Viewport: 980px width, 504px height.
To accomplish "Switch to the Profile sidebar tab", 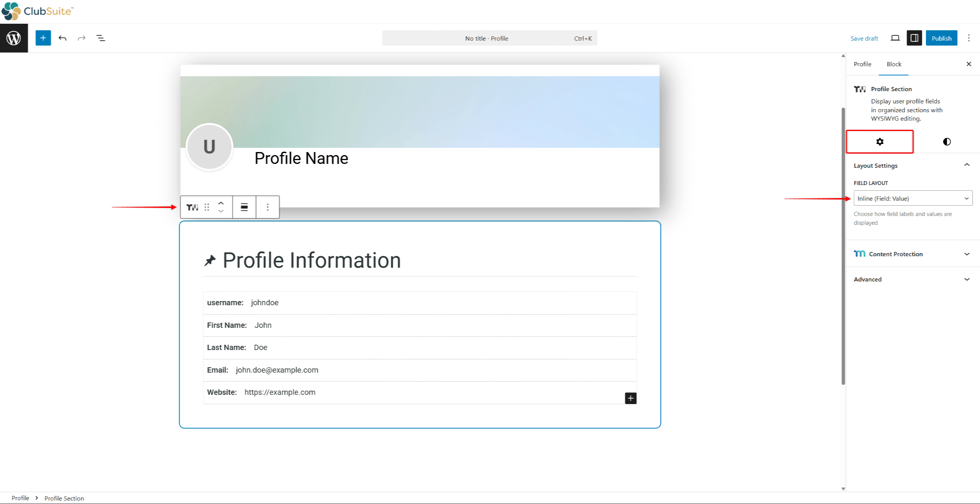I will (862, 64).
